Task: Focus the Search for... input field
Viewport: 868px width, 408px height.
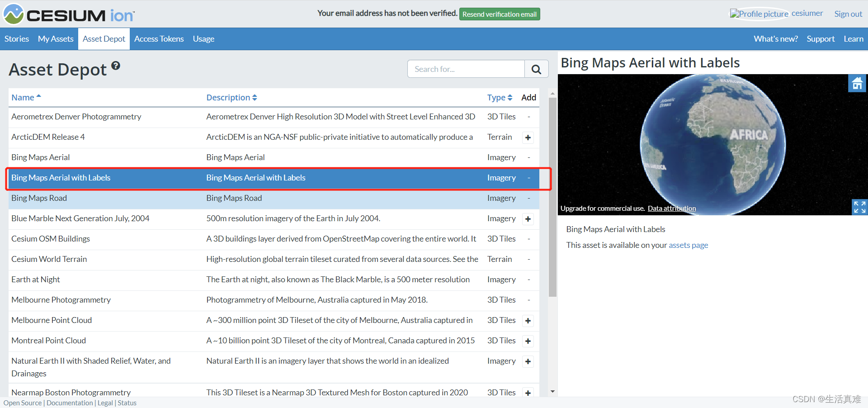Action: 466,69
